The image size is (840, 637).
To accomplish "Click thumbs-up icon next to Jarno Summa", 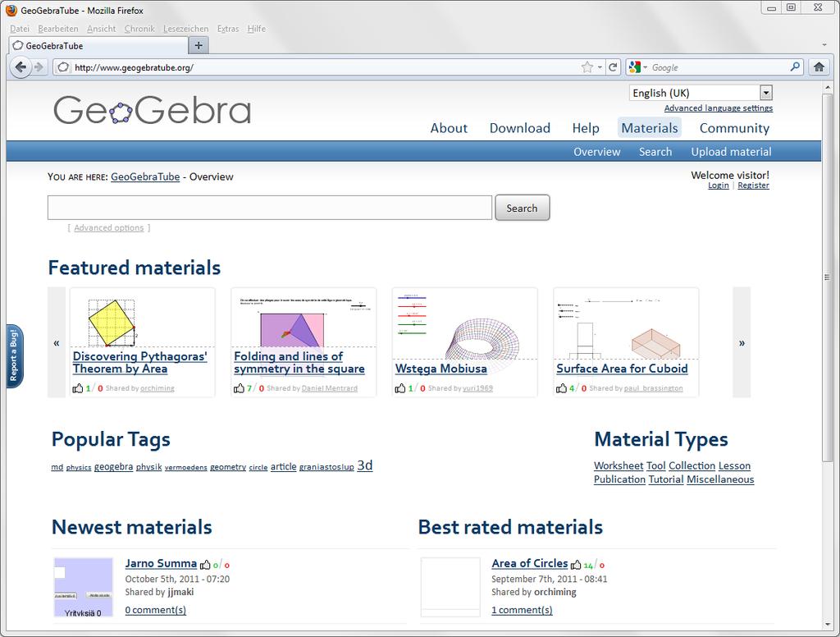I will [x=205, y=564].
